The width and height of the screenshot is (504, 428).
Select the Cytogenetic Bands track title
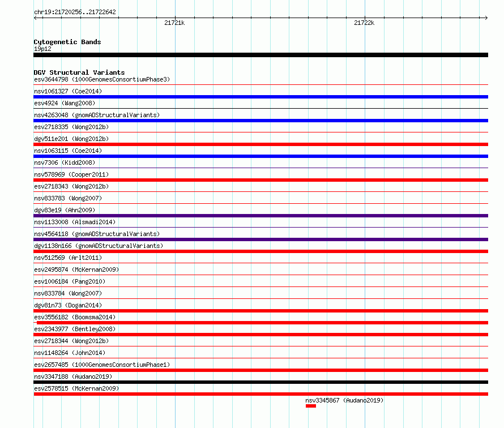click(x=67, y=42)
